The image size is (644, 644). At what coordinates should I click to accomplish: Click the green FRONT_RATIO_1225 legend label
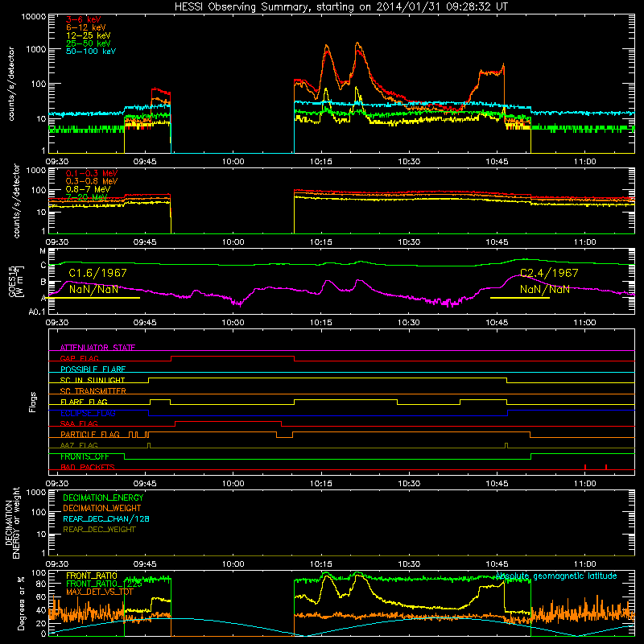(104, 584)
